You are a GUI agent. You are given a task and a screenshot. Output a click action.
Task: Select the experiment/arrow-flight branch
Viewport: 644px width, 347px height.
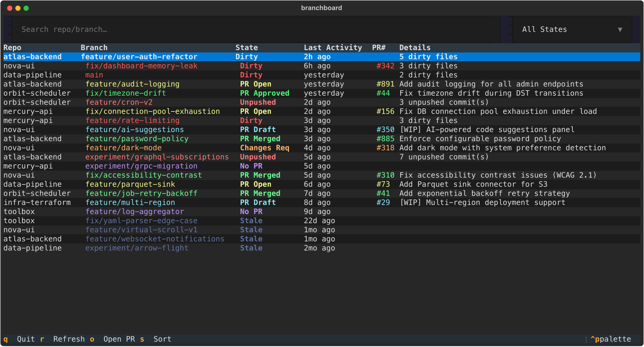[137, 248]
